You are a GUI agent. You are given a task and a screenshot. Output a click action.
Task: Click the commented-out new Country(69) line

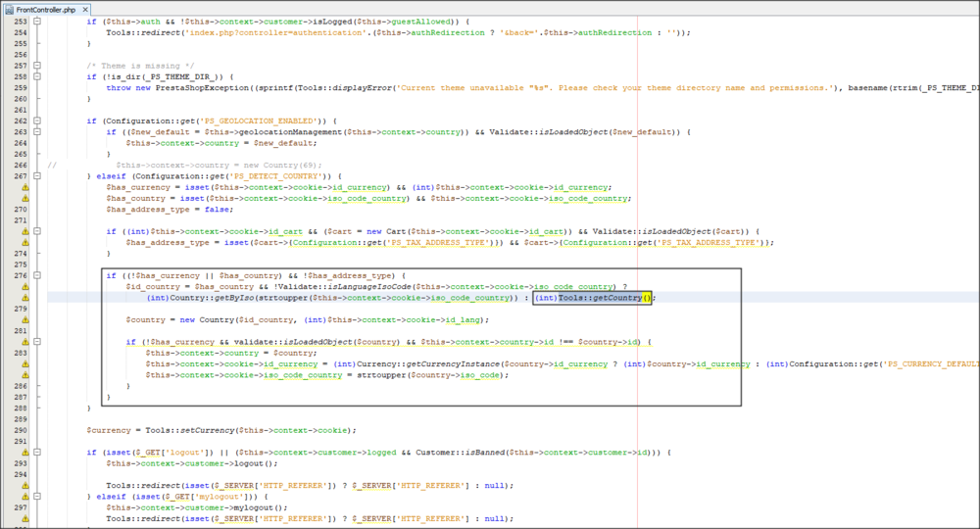tap(219, 166)
